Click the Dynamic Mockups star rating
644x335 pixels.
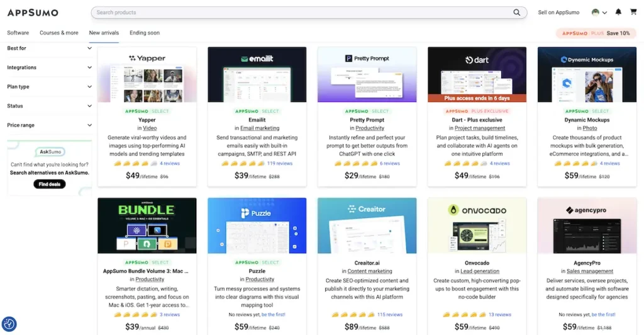click(x=576, y=164)
